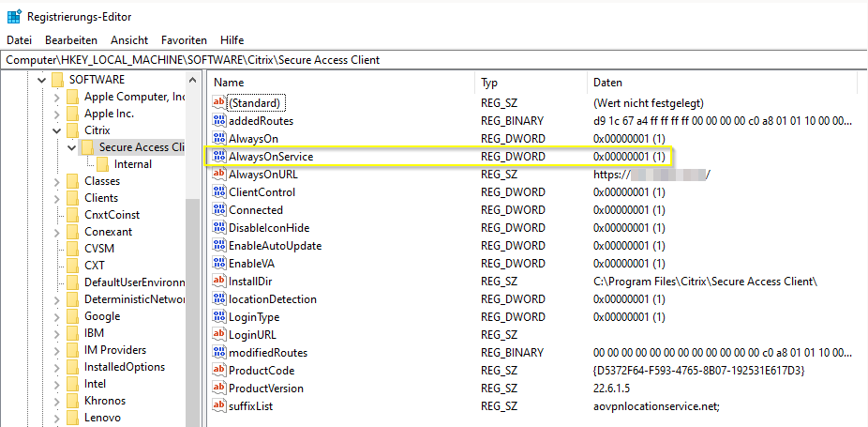
Task: Expand the Classes key
Action: click(x=56, y=181)
